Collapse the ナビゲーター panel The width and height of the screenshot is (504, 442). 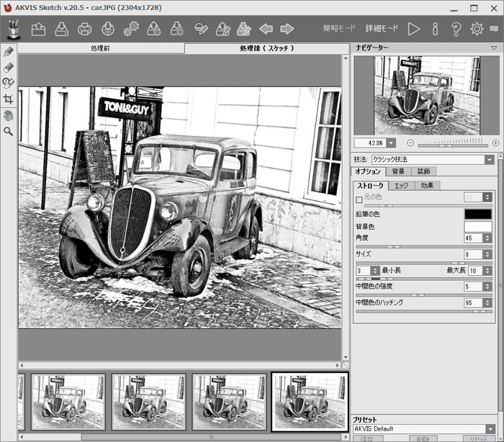point(494,48)
